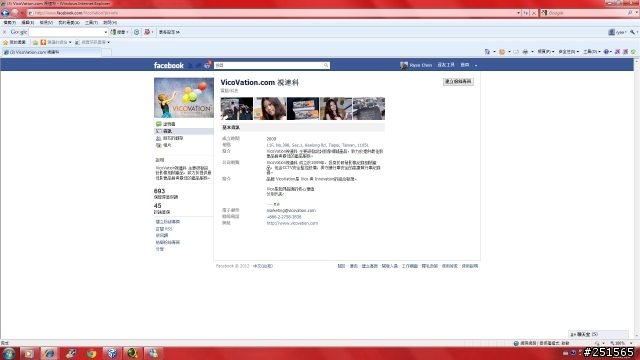Open Google Chrome from the taskbar
The width and height of the screenshot is (640, 360).
click(x=91, y=353)
